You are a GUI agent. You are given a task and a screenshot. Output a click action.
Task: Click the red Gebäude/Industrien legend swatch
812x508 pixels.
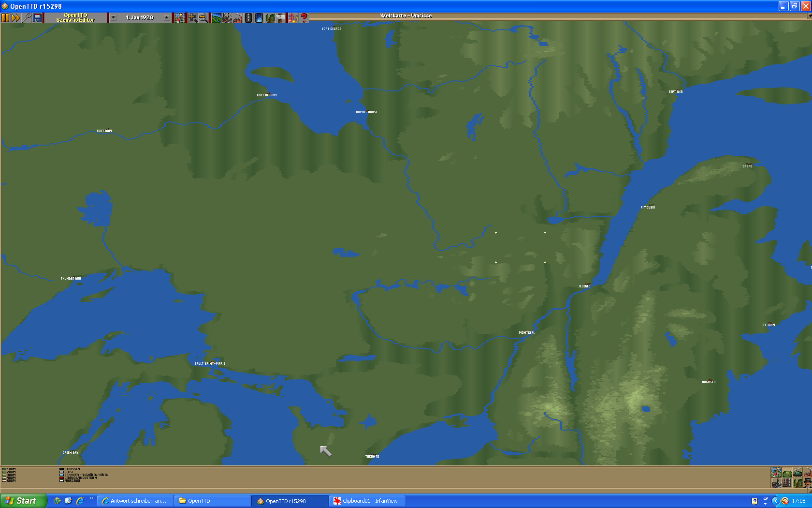(x=61, y=478)
